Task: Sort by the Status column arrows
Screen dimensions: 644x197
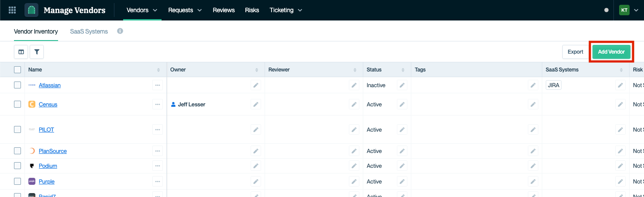Action: pyautogui.click(x=403, y=70)
